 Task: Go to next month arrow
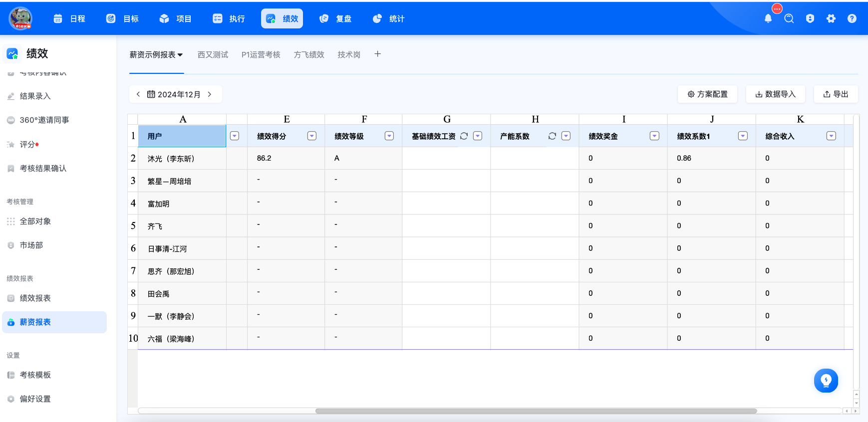pos(210,94)
